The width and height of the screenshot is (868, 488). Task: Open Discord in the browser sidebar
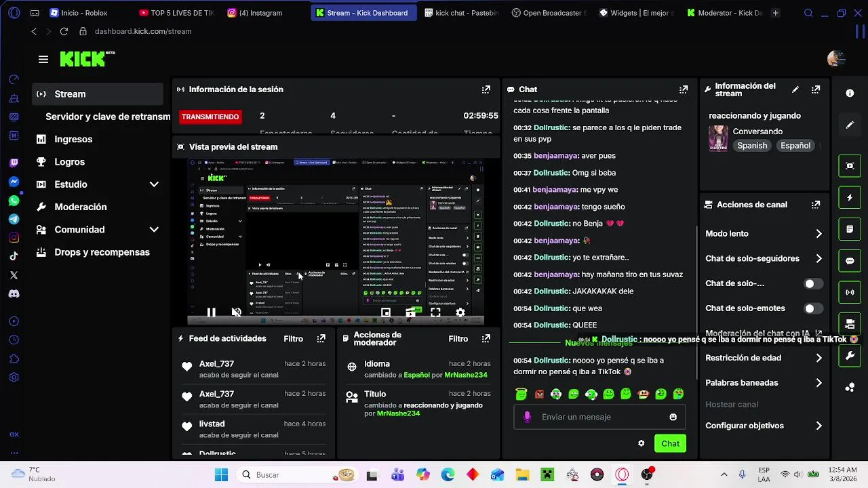[x=14, y=293]
